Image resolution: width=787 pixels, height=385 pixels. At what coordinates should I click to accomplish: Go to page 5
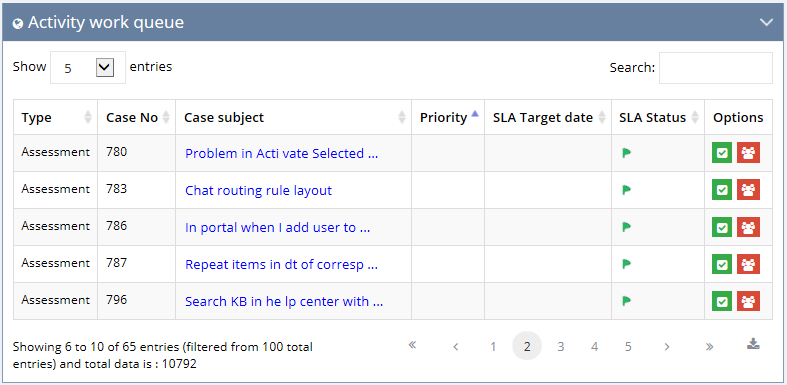pyautogui.click(x=628, y=346)
